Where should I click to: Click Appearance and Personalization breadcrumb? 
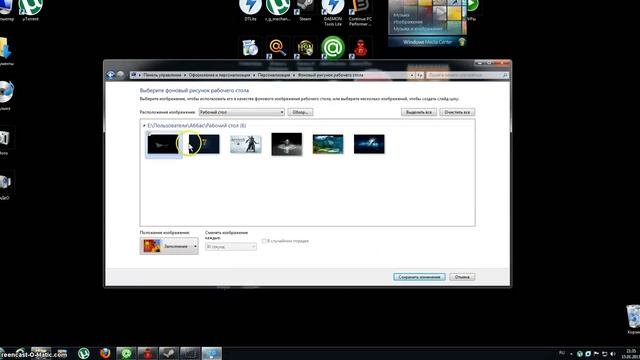[219, 75]
